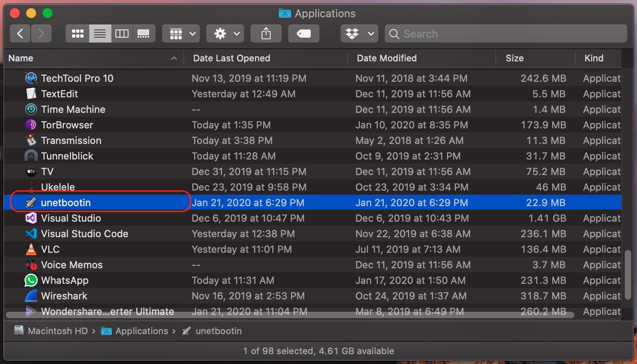Click the 242.6 MB size value

point(543,78)
